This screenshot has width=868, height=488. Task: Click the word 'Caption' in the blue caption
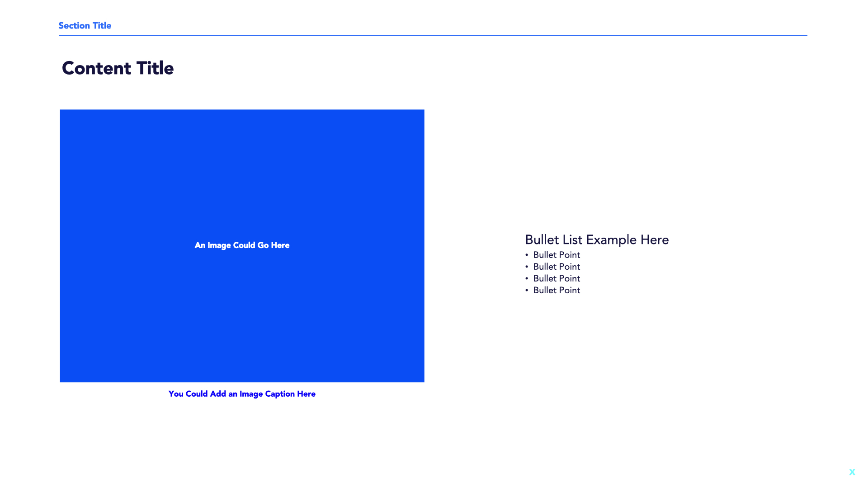pyautogui.click(x=280, y=394)
